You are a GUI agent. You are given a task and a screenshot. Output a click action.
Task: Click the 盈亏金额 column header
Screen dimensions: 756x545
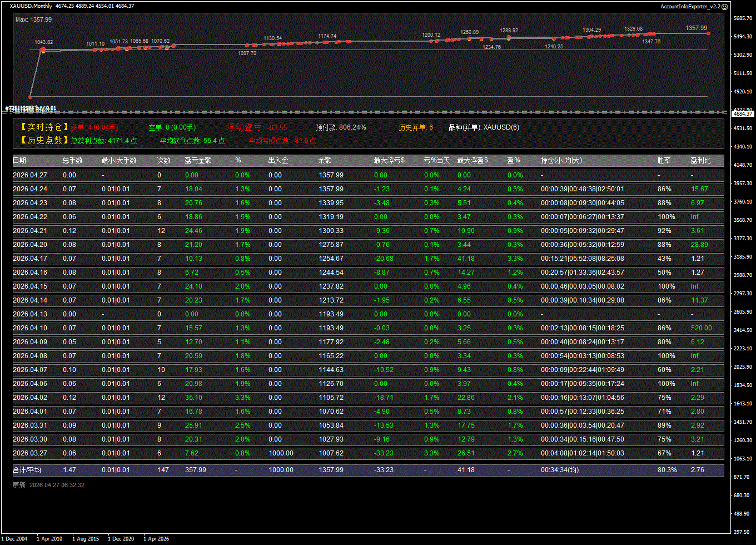coord(198,160)
